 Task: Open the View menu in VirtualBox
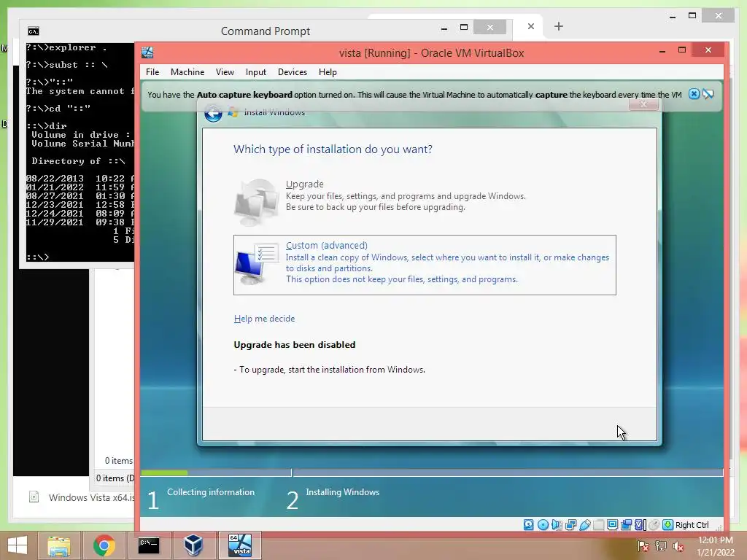pos(225,72)
